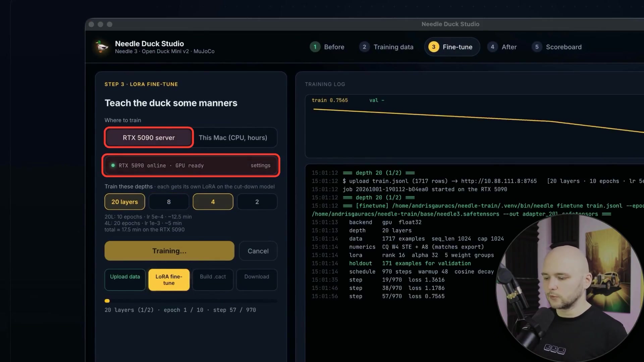Open GPU server settings link

pyautogui.click(x=260, y=165)
